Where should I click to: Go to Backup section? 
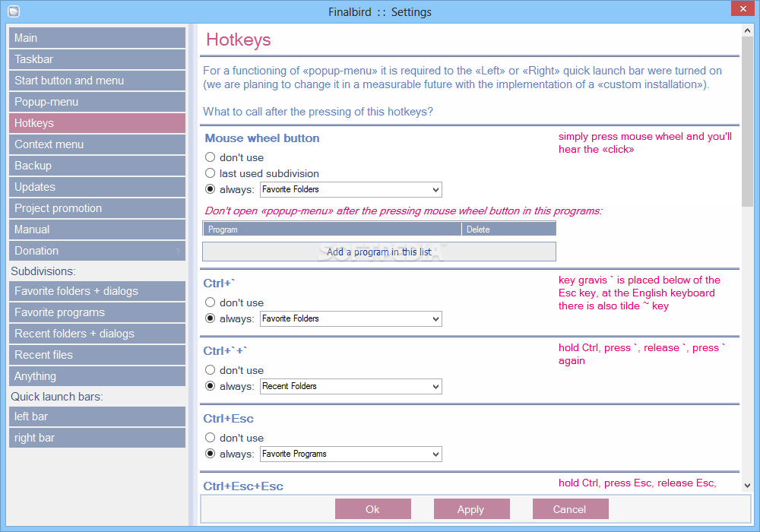pos(97,166)
